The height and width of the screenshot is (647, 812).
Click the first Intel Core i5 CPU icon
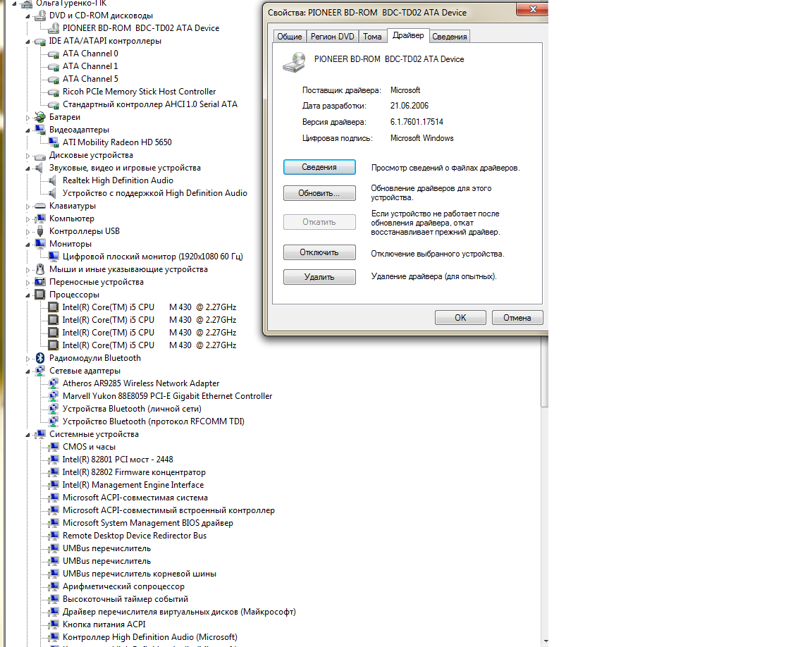54,307
